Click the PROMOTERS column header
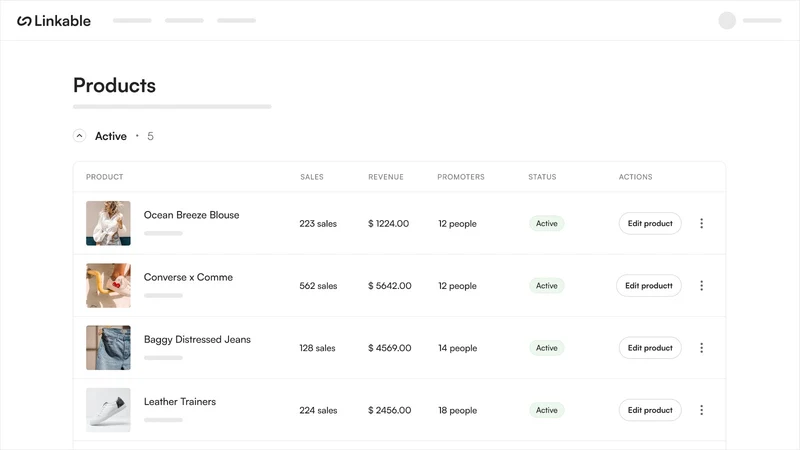 [x=461, y=177]
